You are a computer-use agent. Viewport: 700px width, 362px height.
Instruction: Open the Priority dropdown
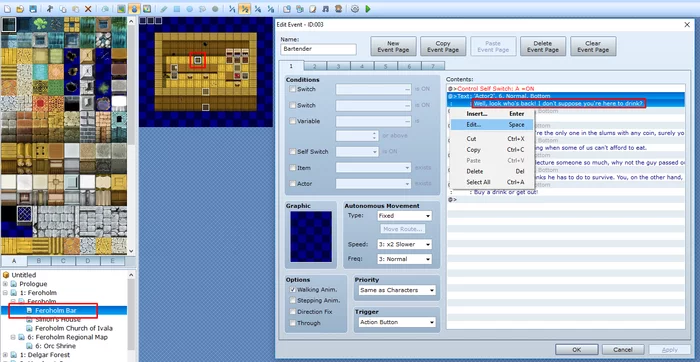[x=396, y=290]
